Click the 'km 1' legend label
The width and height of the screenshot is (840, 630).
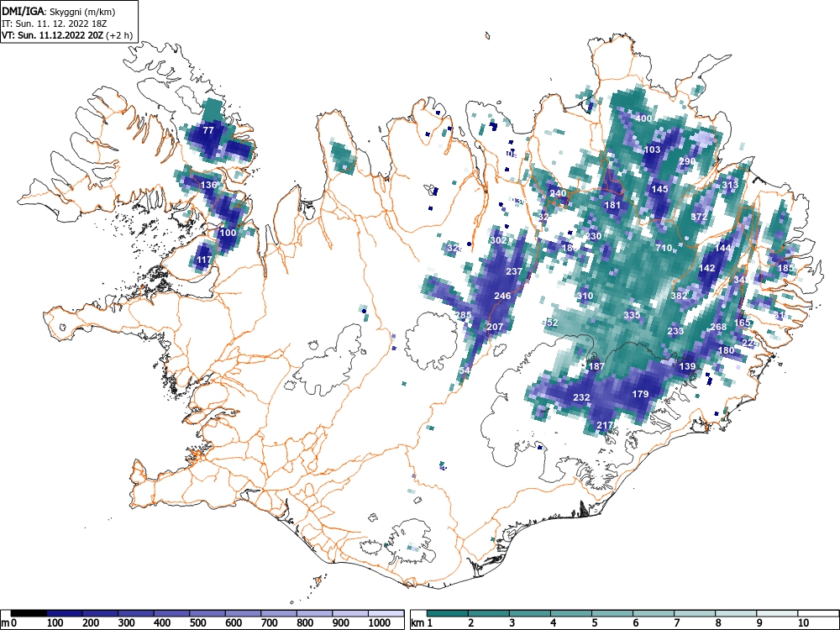[x=422, y=622]
